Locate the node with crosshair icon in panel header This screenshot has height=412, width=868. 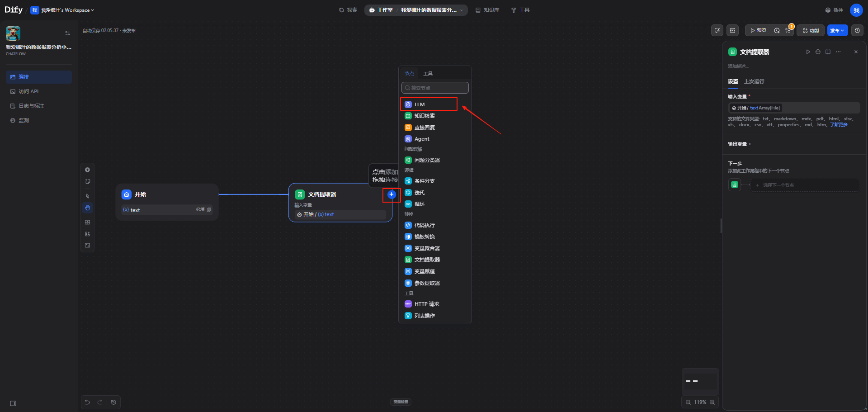[818, 52]
